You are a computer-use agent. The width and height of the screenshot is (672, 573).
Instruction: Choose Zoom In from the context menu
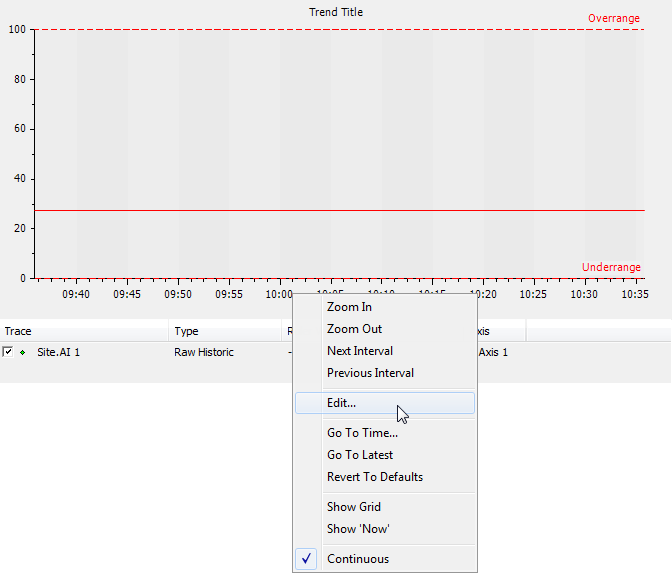pos(349,307)
